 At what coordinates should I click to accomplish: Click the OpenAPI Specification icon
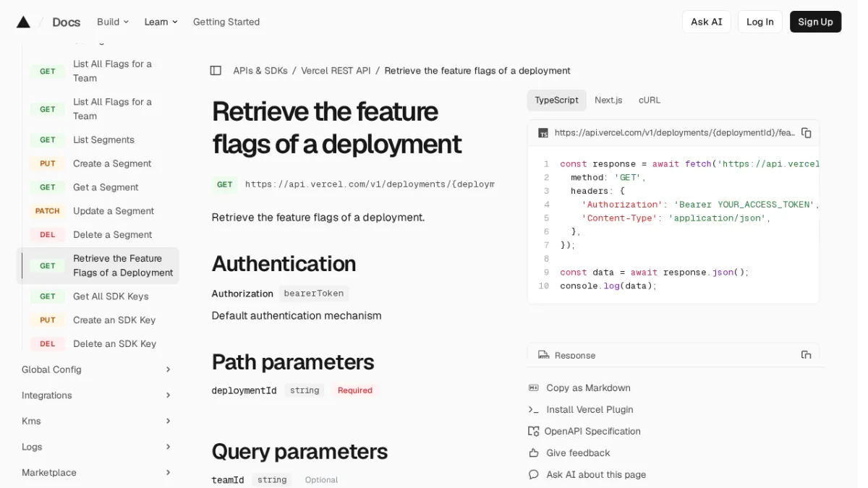[x=534, y=432]
